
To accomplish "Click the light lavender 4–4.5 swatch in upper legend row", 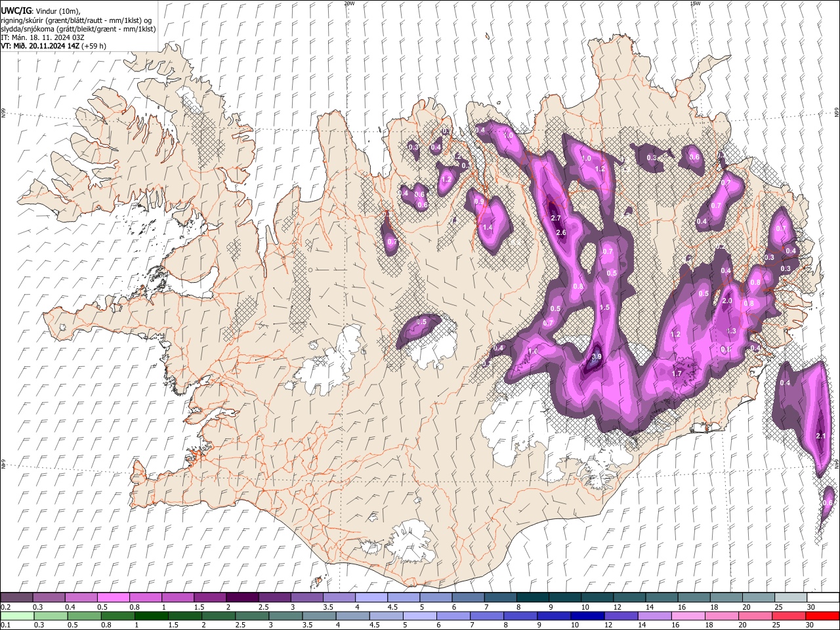I will 370,598.
